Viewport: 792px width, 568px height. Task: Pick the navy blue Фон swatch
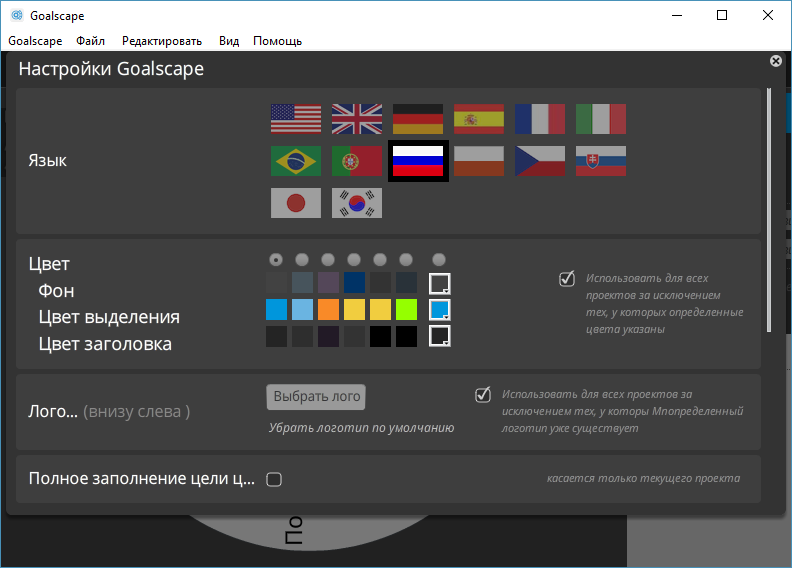coord(355,283)
